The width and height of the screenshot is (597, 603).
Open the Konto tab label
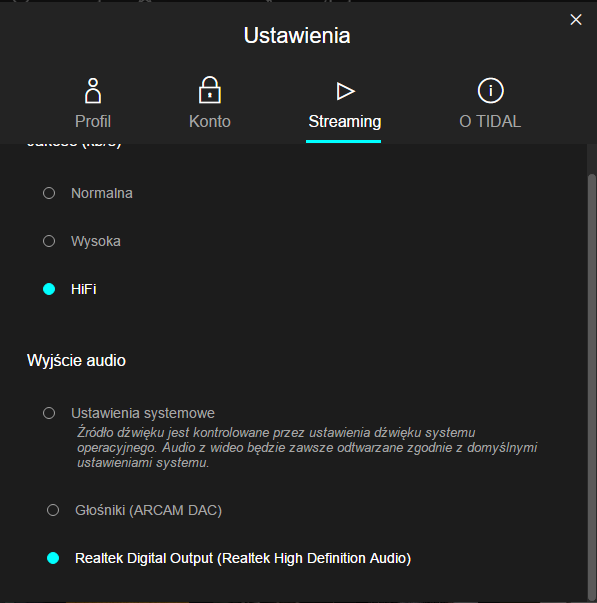[210, 122]
